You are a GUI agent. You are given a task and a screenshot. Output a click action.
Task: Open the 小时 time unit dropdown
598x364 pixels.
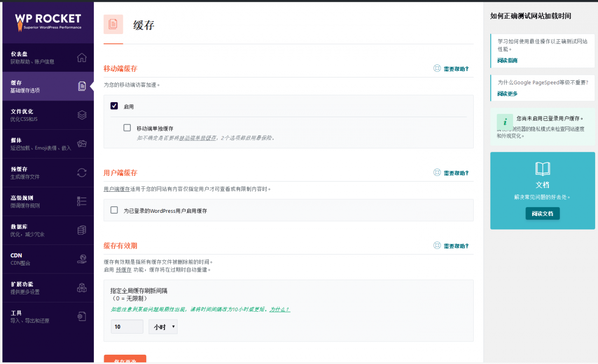pyautogui.click(x=163, y=326)
